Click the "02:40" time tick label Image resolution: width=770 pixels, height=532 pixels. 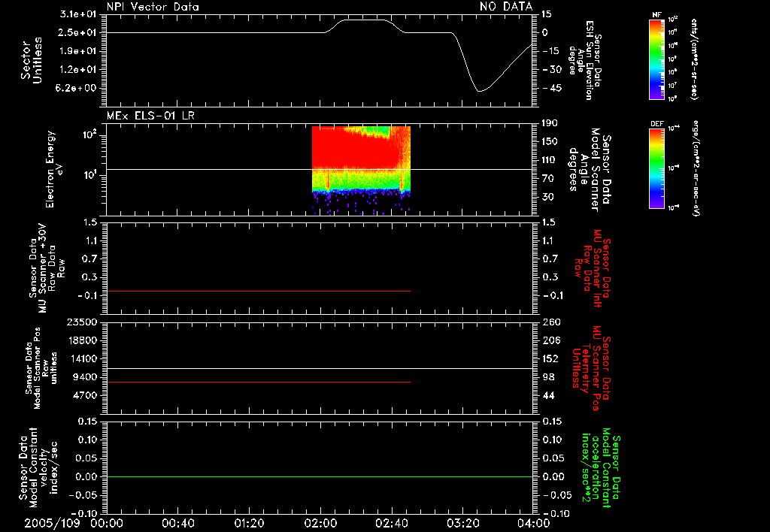pos(392,523)
